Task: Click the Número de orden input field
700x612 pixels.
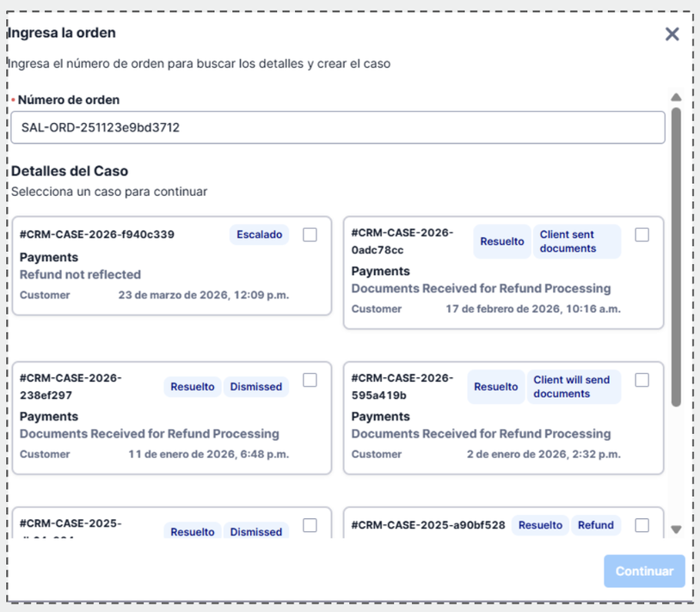Action: click(337, 128)
